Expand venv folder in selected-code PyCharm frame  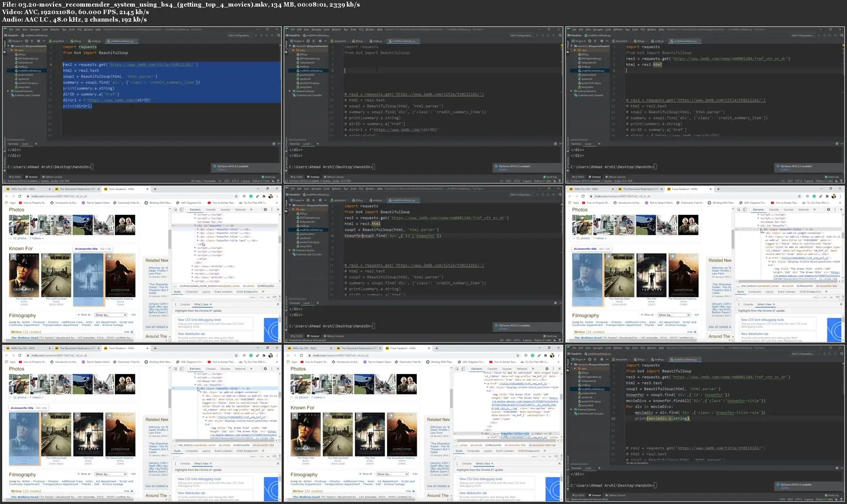pyautogui.click(x=12, y=50)
